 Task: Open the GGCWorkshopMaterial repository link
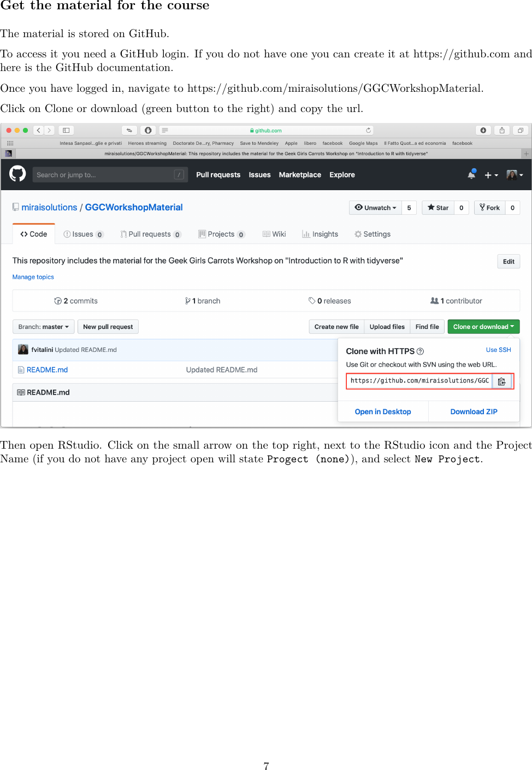click(x=134, y=207)
